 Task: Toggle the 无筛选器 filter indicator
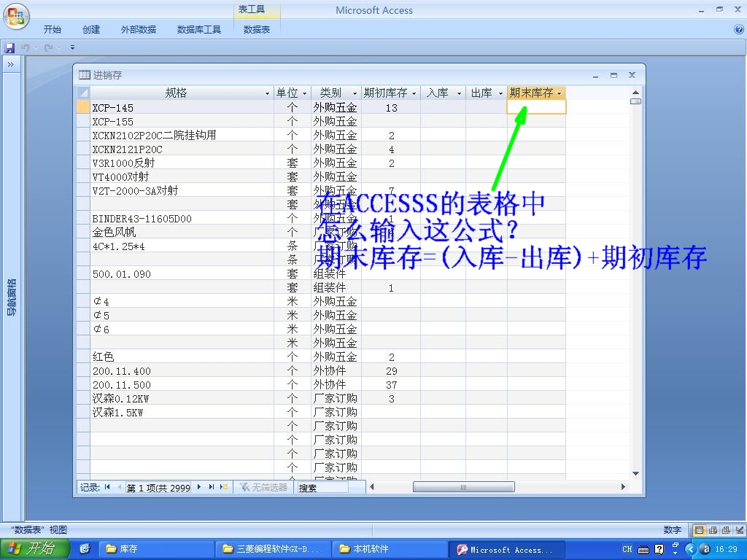tap(263, 487)
